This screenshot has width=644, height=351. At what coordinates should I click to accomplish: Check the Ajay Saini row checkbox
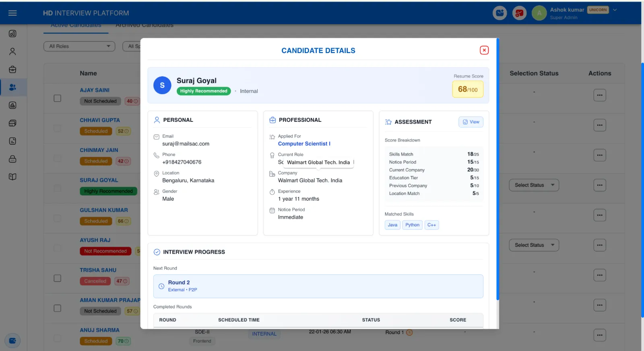point(58,99)
